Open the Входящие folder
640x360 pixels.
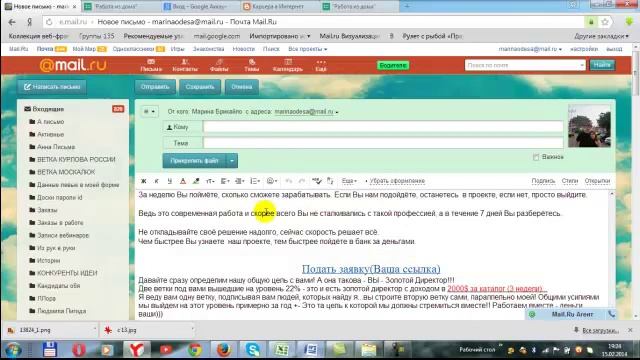48,109
